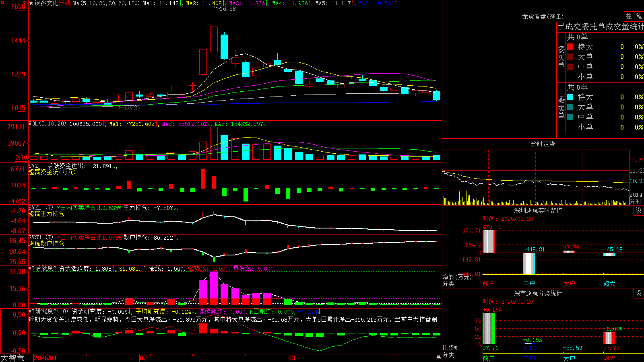Toggle the favorite star before 读客文化
Viewport: 644px width, 362px height.
pos(31,3)
